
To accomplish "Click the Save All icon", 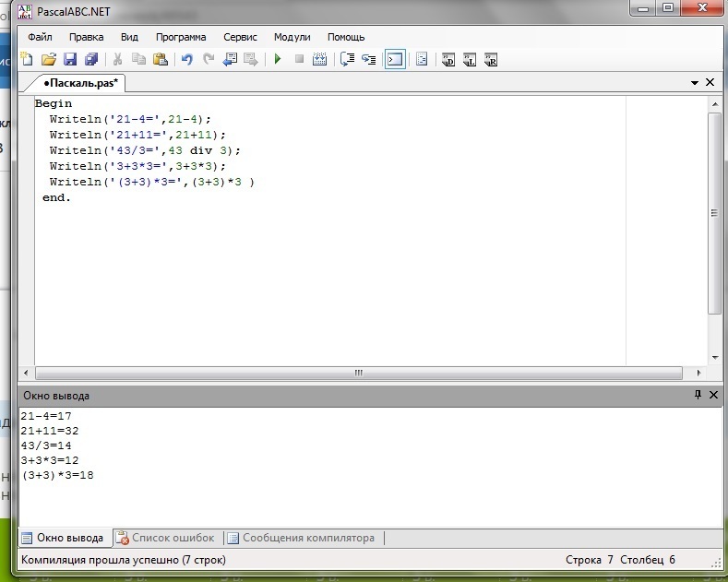I will pos(91,59).
